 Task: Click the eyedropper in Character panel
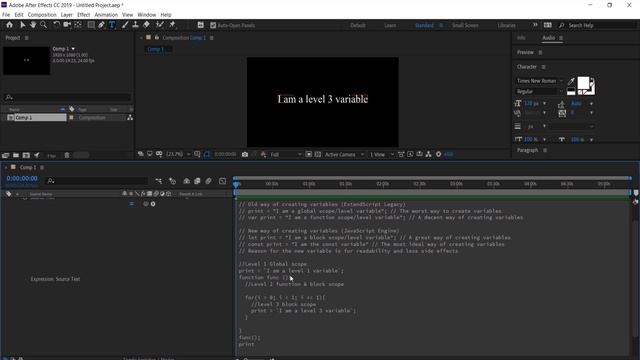(x=571, y=81)
